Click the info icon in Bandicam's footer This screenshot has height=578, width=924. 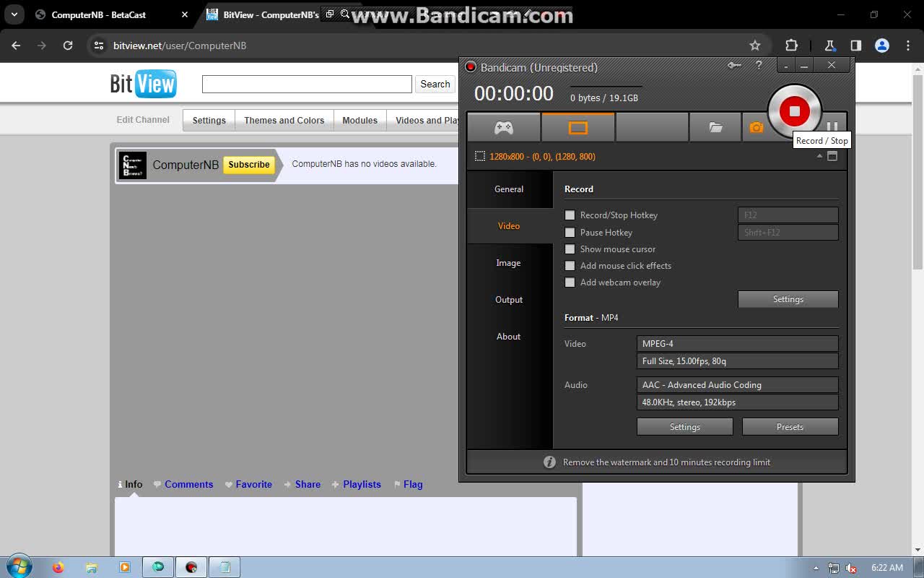coord(549,462)
